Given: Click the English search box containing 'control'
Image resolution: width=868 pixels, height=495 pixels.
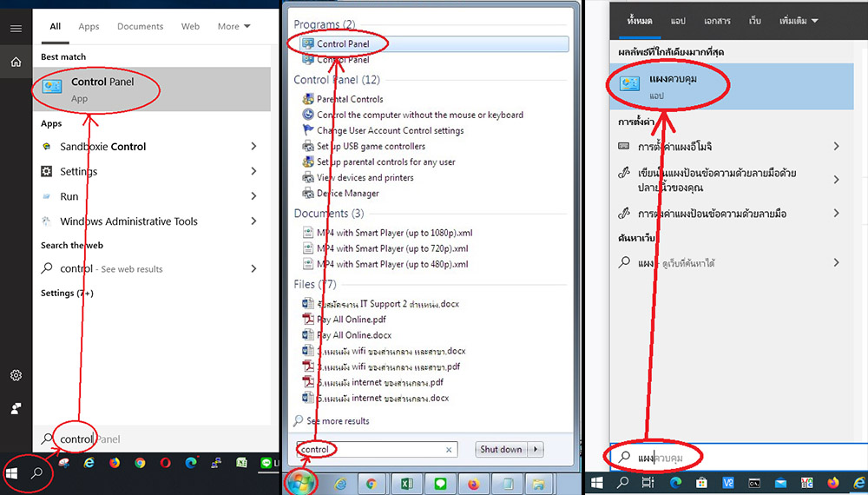Looking at the screenshot, I should coord(156,439).
